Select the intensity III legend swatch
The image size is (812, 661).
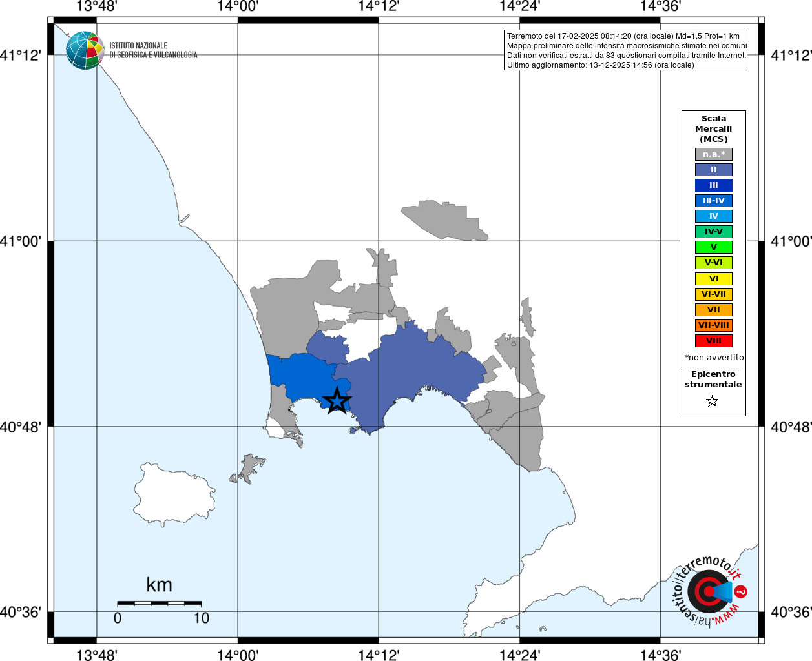click(x=714, y=185)
